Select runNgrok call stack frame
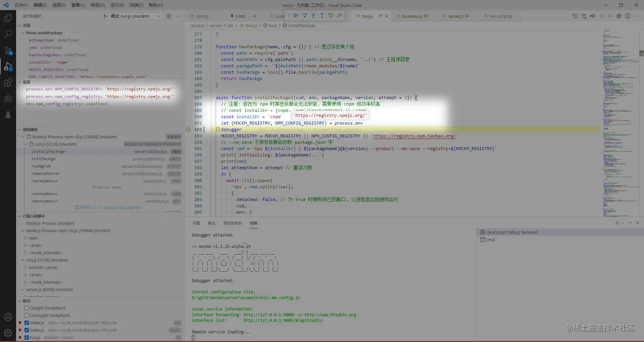This screenshot has width=644, height=342. [101, 166]
